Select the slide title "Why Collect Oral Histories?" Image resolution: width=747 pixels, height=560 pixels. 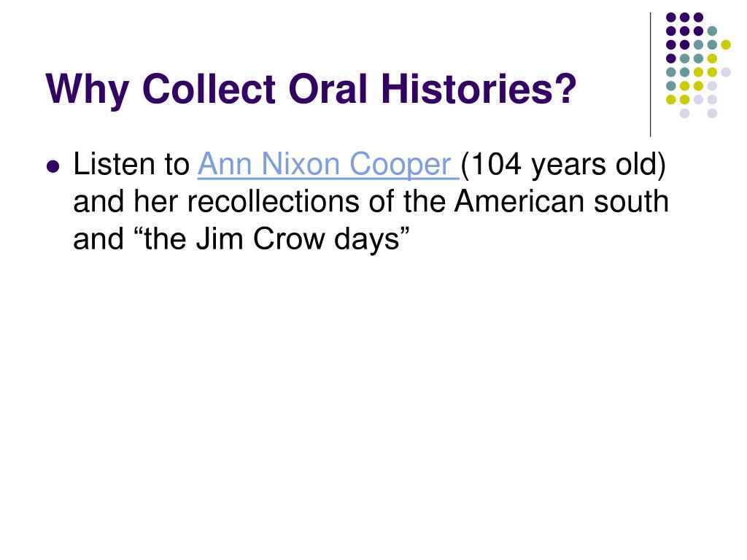coord(311,89)
